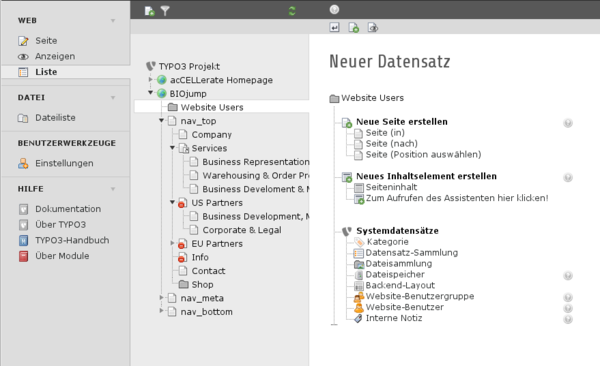Select Business Representation page
600x366 pixels.
(256, 162)
